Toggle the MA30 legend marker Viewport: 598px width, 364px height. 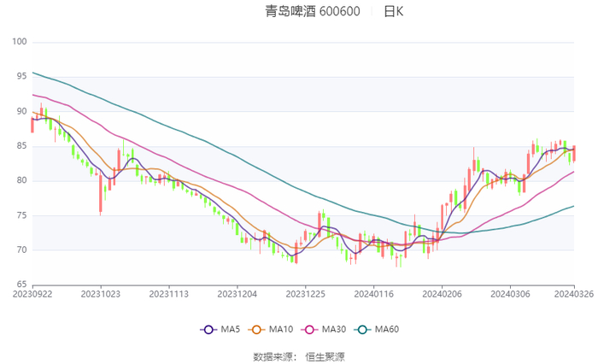[x=309, y=330]
